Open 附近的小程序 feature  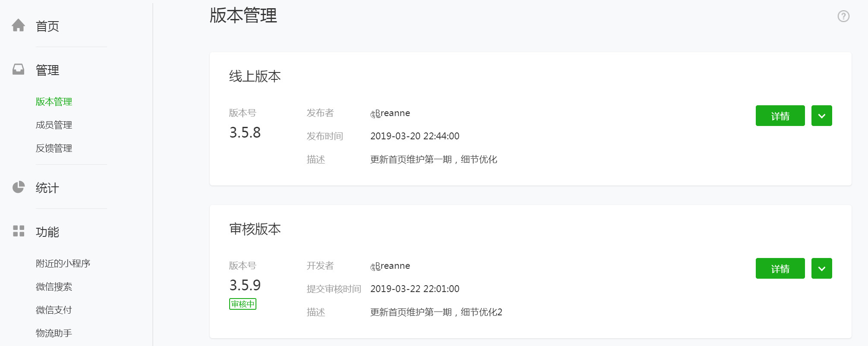63,264
